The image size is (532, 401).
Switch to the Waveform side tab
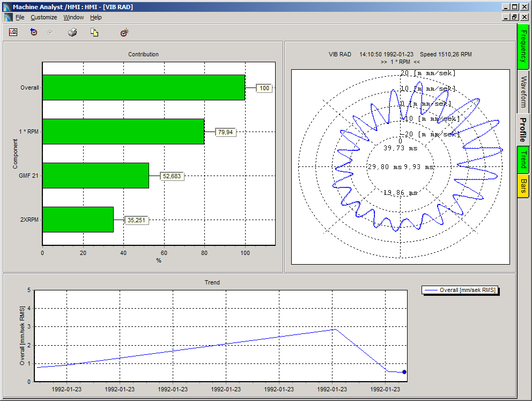coord(523,92)
